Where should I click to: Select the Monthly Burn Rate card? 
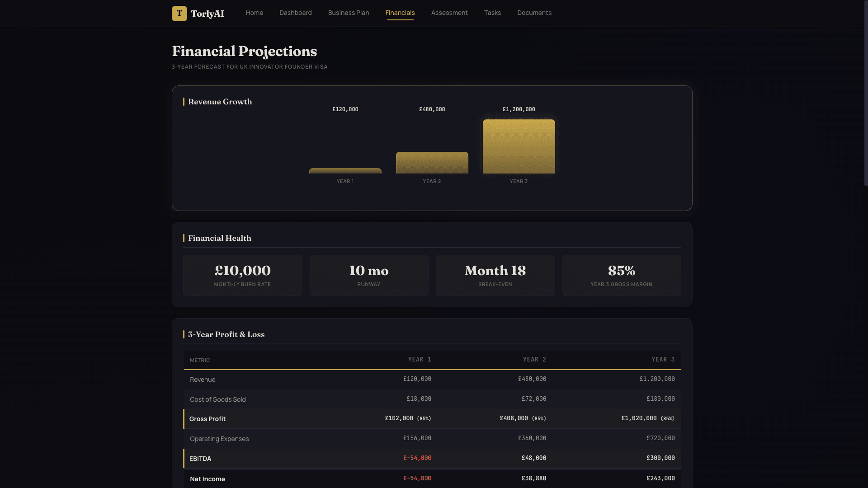[x=242, y=275]
